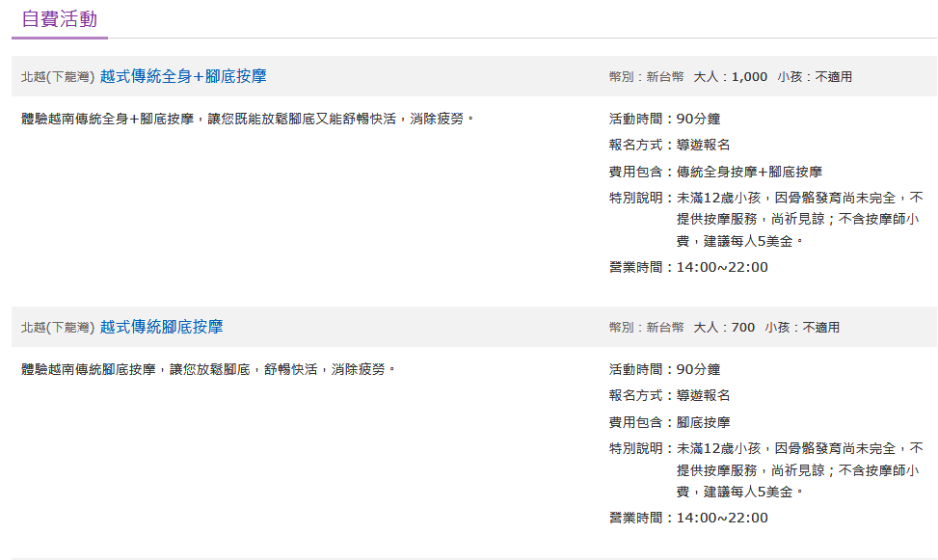Image resolution: width=938 pixels, height=560 pixels.
Task: Click 小孩:不適用 in the 700 price row
Action: (x=802, y=328)
